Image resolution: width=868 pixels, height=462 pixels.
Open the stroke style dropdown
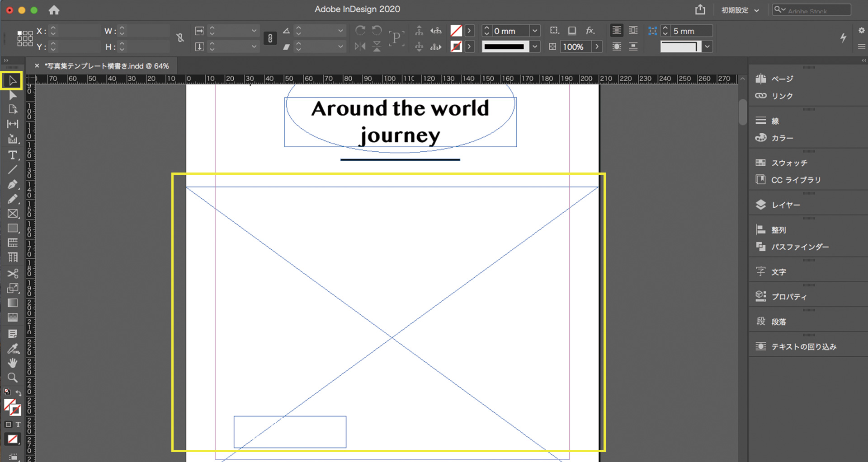coord(535,47)
